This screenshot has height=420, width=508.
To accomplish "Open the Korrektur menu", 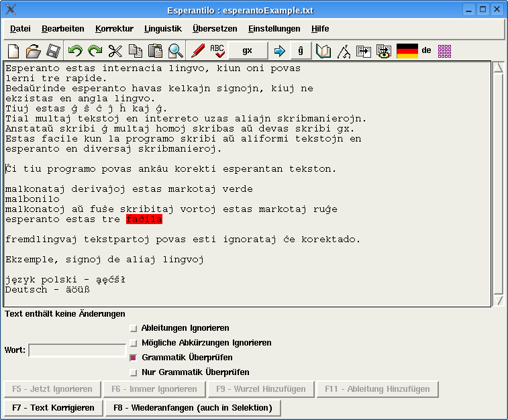I will 114,29.
